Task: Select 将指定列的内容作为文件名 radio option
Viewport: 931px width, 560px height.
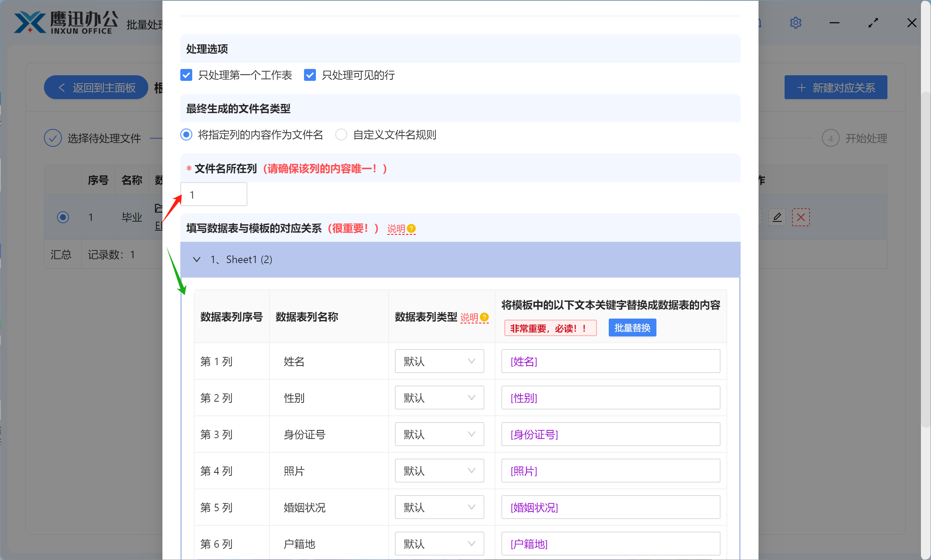Action: 186,135
